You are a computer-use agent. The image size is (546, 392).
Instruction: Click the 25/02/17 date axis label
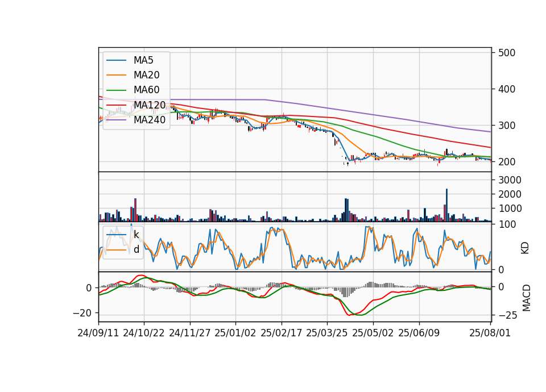click(281, 333)
